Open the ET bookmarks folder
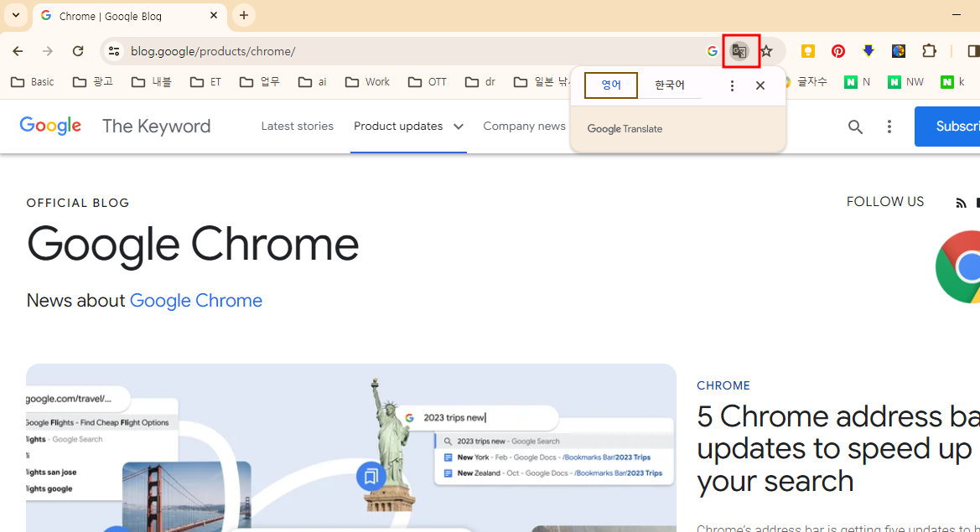Image resolution: width=980 pixels, height=532 pixels. click(x=205, y=82)
